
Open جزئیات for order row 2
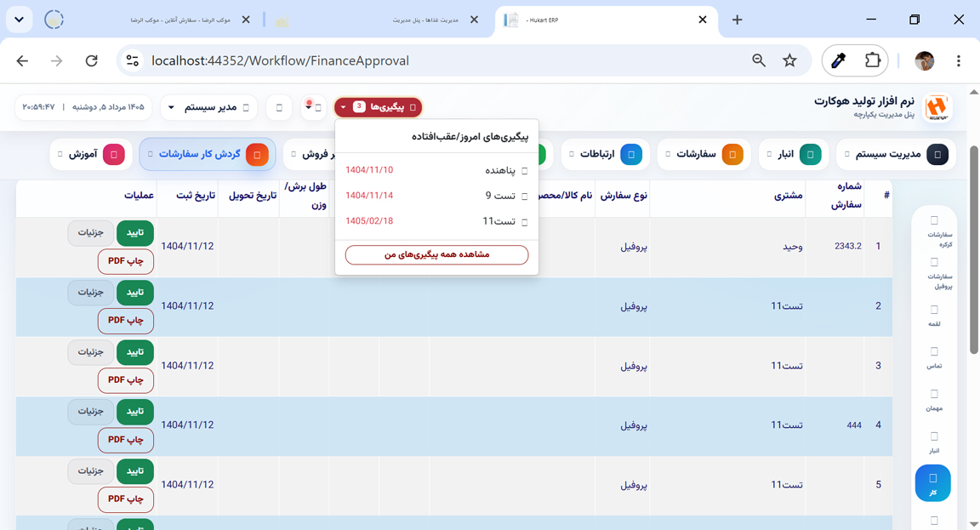click(91, 293)
